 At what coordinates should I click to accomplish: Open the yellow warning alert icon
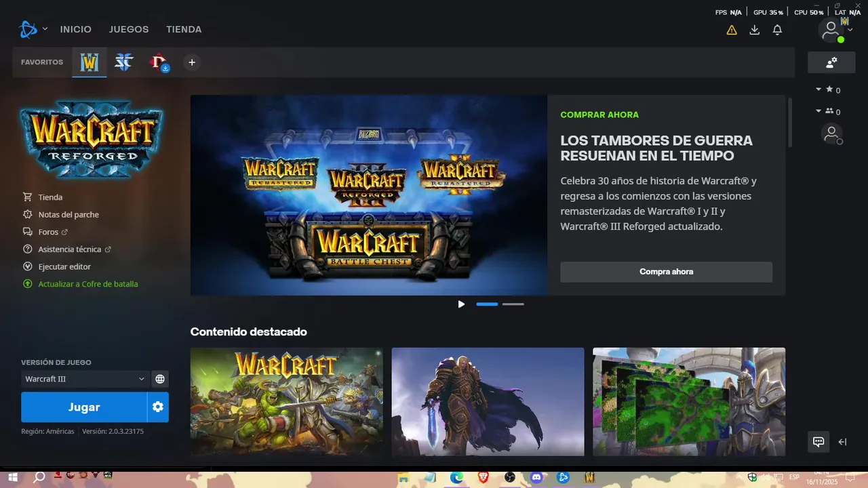[732, 30]
